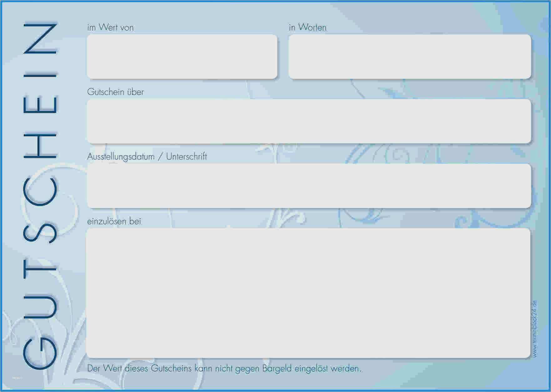Screen dimensions: 551x392
Task: Click the letter T in vertical GUTSCHEIN title
Action: 40,268
